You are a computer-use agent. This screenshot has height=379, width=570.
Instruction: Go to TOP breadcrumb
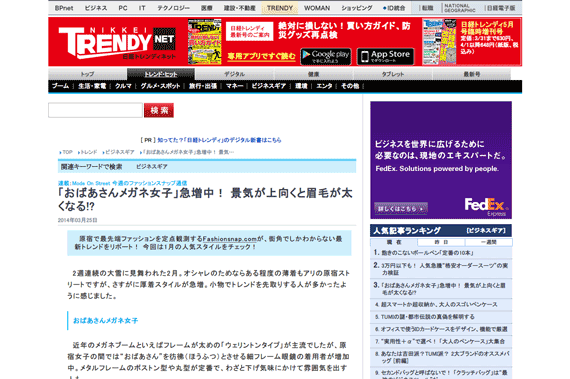tap(67, 152)
